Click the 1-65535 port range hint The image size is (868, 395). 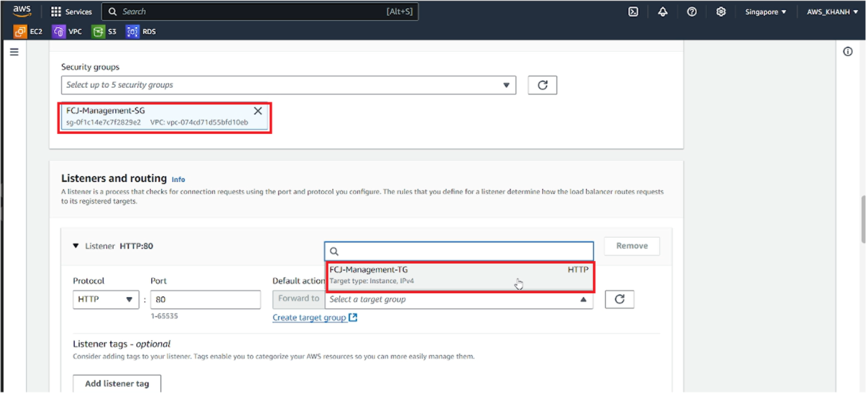click(x=164, y=316)
